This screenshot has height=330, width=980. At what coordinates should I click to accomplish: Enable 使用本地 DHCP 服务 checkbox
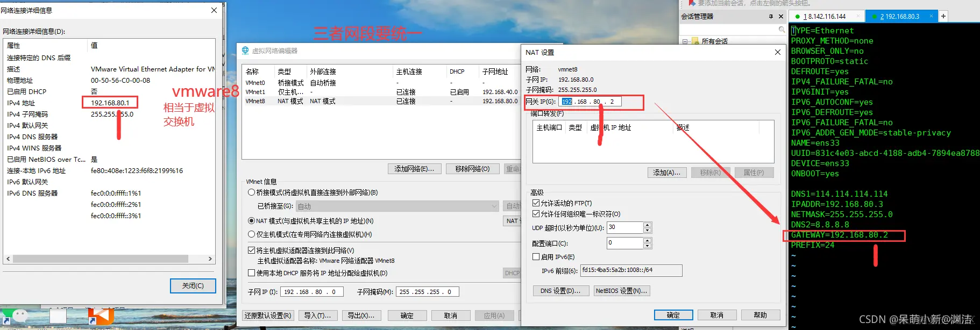coord(251,273)
